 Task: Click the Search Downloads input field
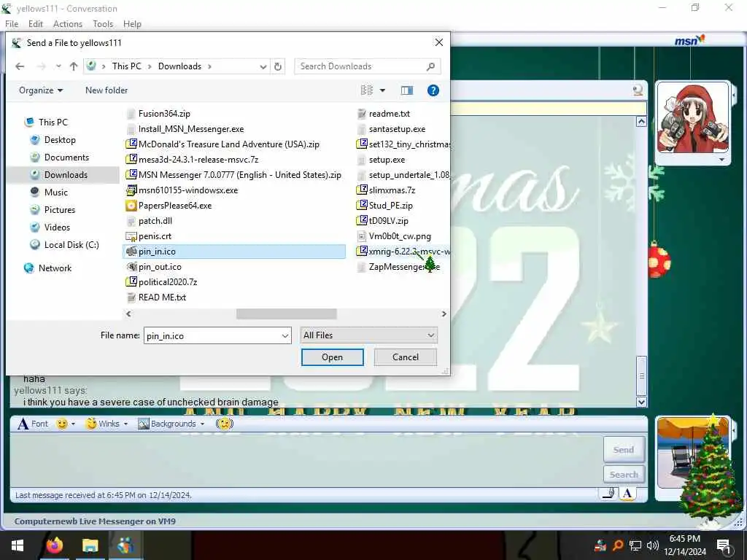click(x=361, y=66)
